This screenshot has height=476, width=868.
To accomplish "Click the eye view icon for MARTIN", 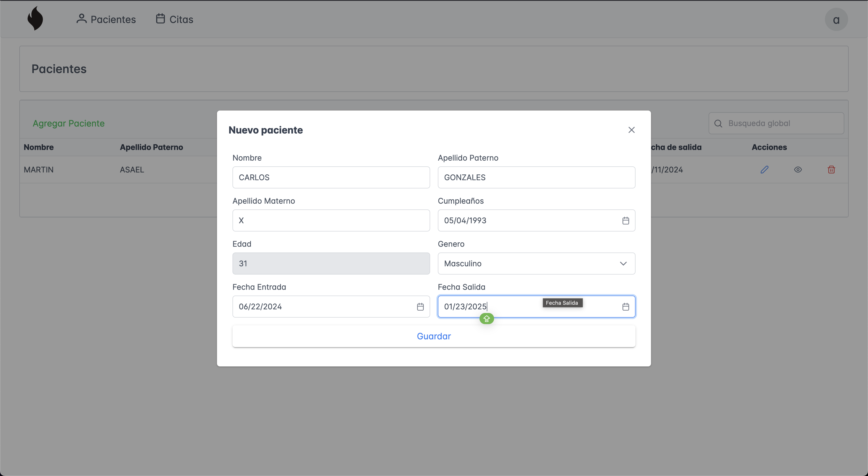I will (798, 170).
